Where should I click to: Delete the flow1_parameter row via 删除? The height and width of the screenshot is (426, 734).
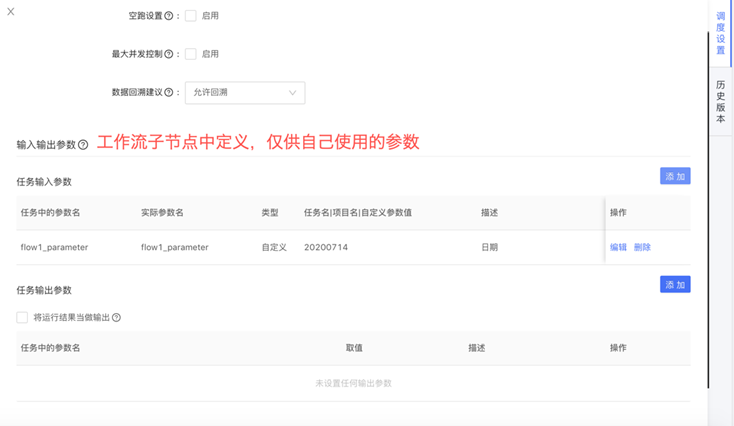coord(642,247)
